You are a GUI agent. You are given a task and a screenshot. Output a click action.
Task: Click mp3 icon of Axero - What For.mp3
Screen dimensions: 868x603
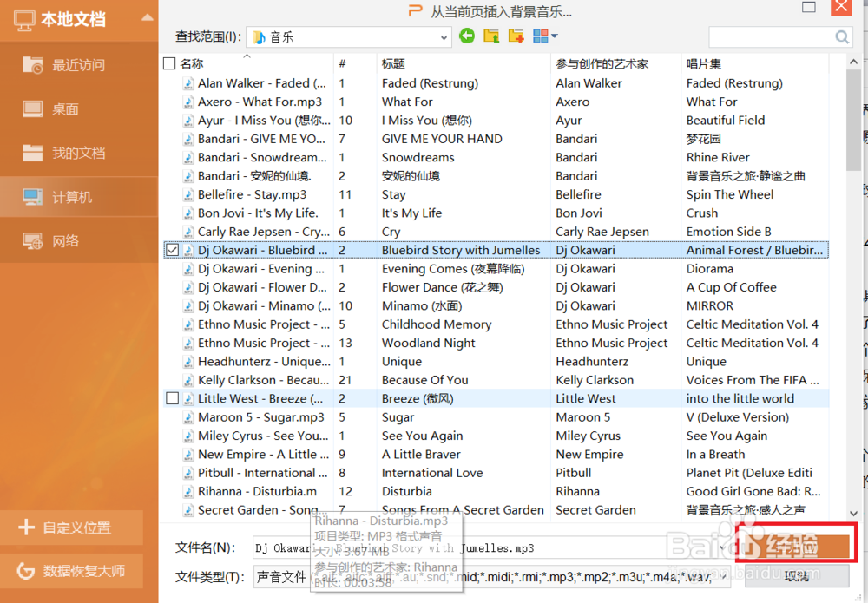(x=188, y=102)
